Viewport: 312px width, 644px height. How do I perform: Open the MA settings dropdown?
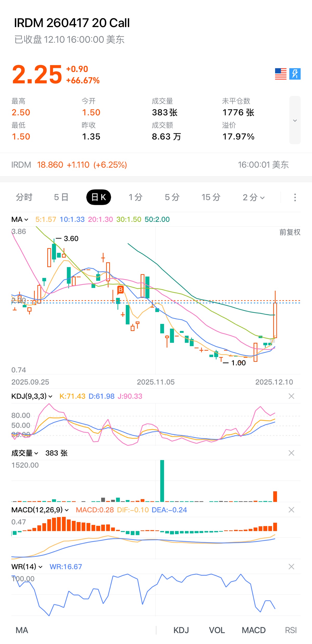click(20, 220)
